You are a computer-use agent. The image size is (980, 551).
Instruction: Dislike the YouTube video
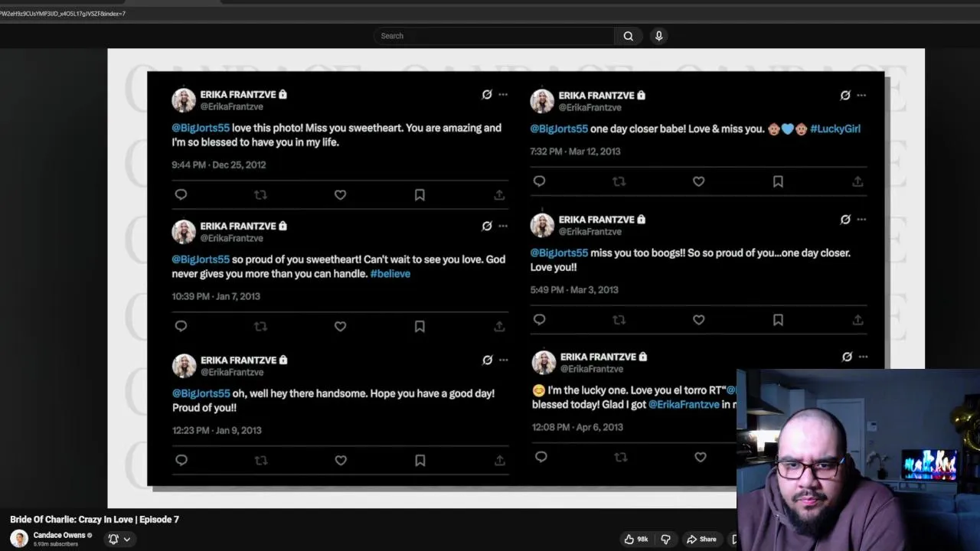[x=665, y=539]
